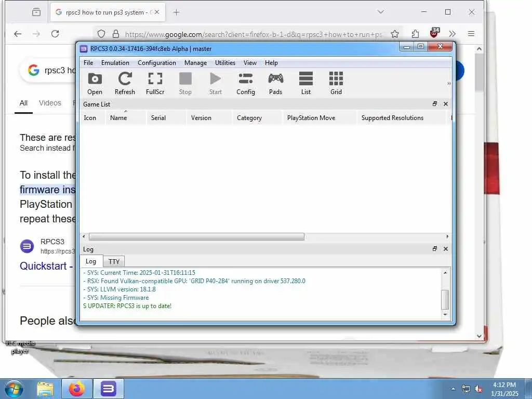Open Firefox extensions puzzle icon

[415, 34]
